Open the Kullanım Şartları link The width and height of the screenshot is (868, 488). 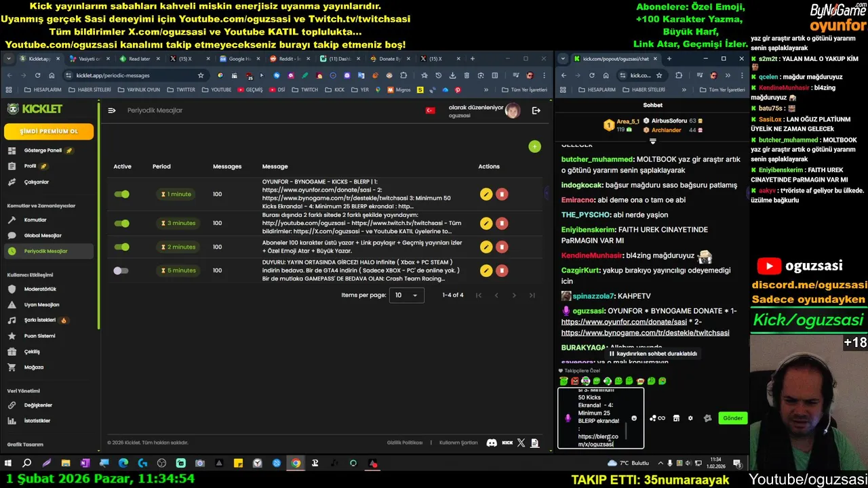[458, 443]
